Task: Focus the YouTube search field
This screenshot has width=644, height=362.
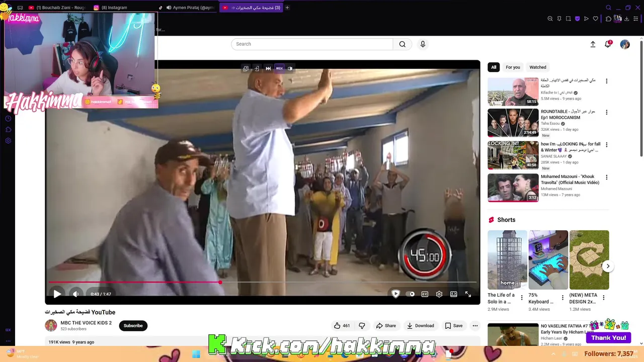Action: pos(312,44)
